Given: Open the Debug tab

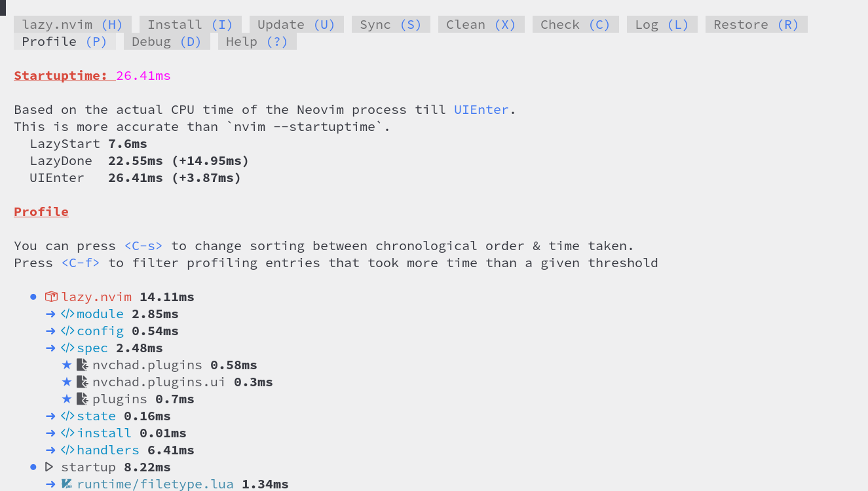Looking at the screenshot, I should click(166, 41).
